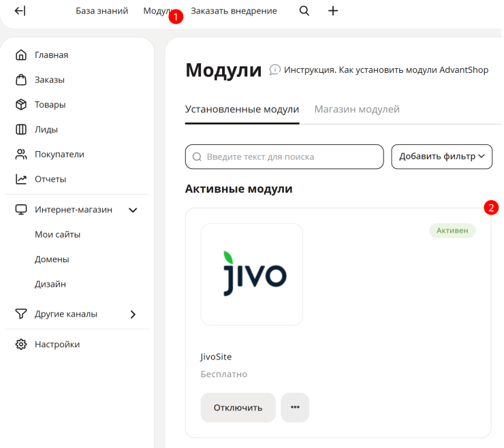Screen dimensions: 504x448
Task: Click the box icon beside Товары
Action: coord(21,104)
